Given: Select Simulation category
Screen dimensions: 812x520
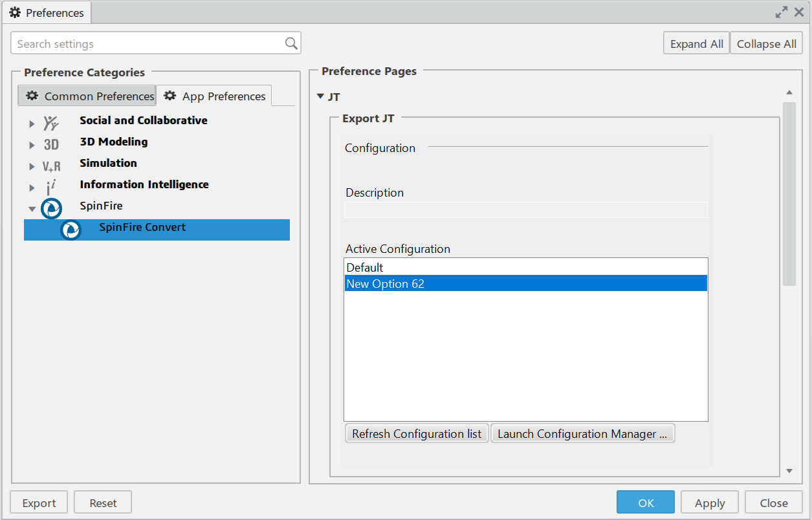Looking at the screenshot, I should (109, 163).
